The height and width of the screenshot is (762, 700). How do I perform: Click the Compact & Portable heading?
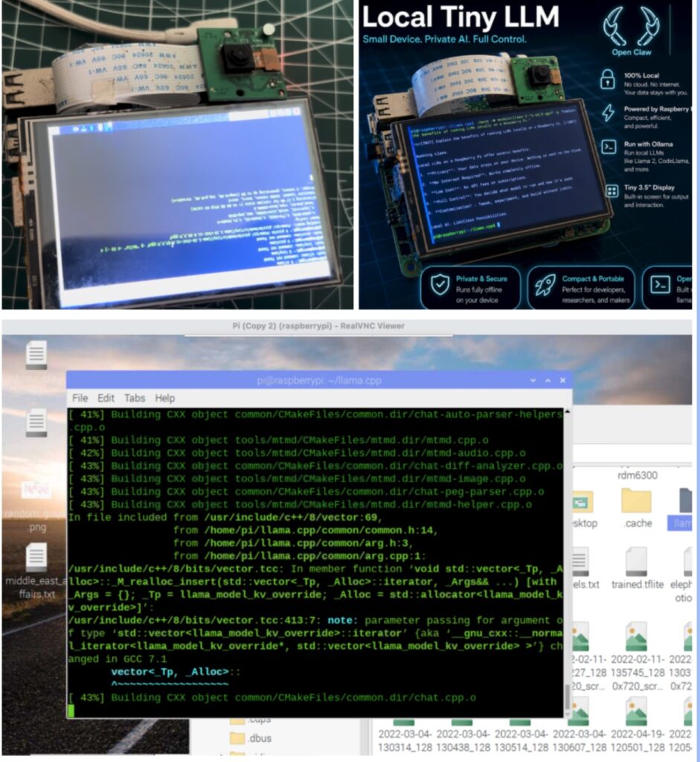[x=593, y=279]
